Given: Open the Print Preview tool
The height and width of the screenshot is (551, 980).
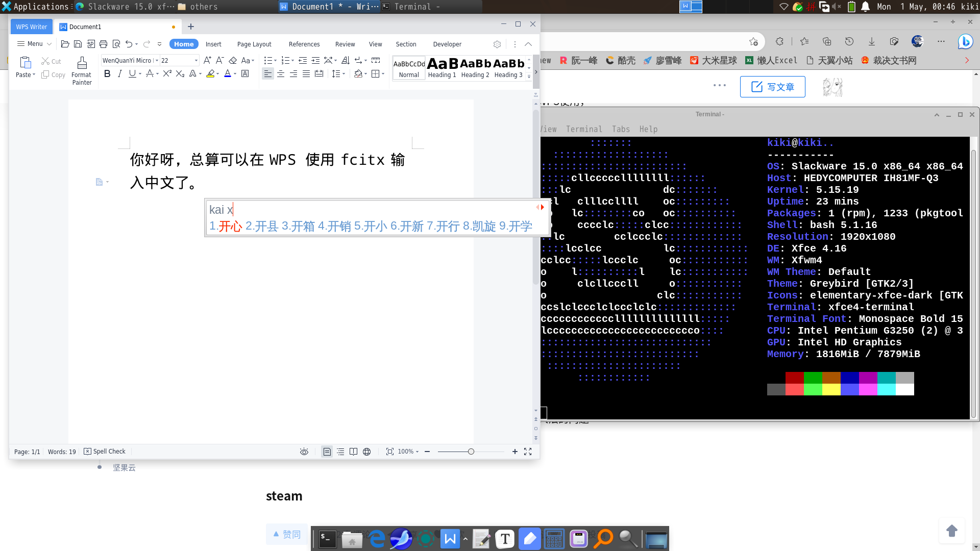Looking at the screenshot, I should [116, 44].
